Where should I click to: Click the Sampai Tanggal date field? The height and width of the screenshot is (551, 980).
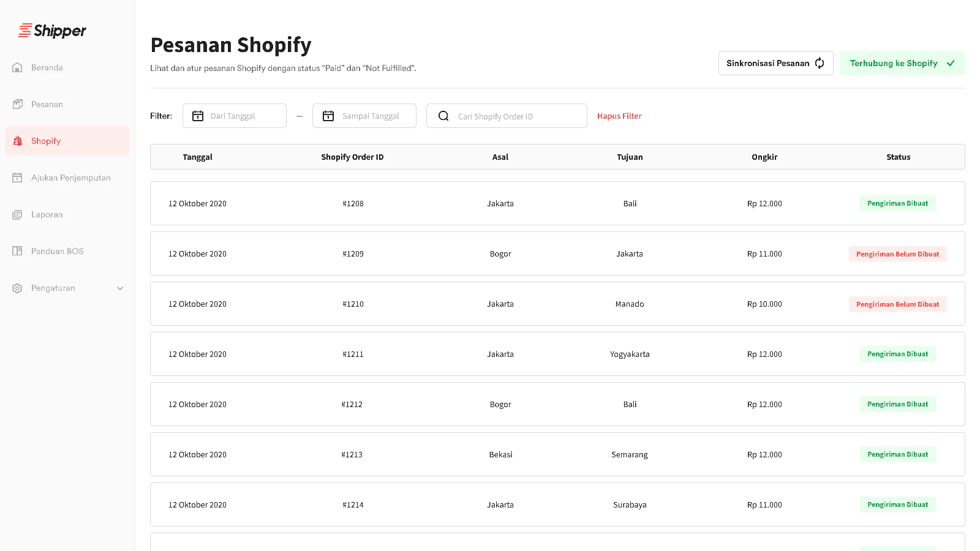pyautogui.click(x=364, y=116)
